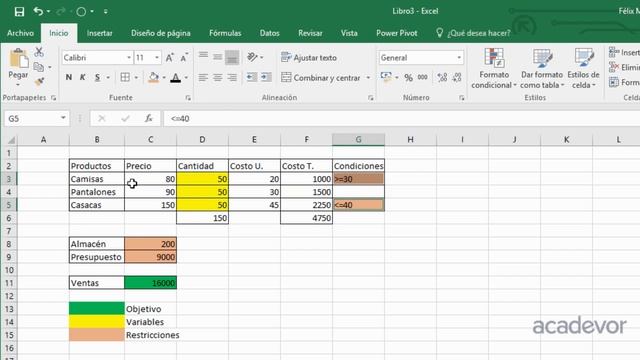The width and height of the screenshot is (640, 360).
Task: Customize the Quick Access Toolbar arrow
Action: [105, 11]
